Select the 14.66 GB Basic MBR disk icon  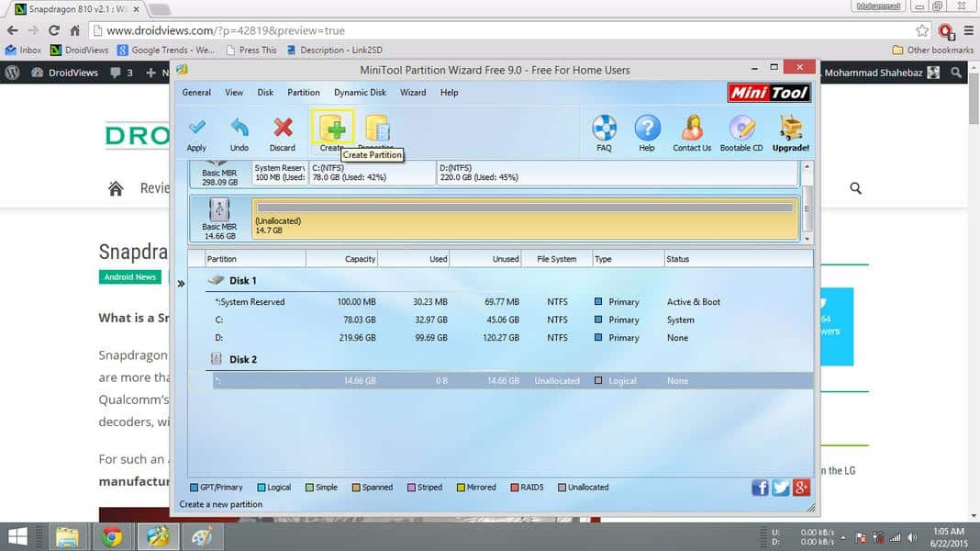pos(219,209)
